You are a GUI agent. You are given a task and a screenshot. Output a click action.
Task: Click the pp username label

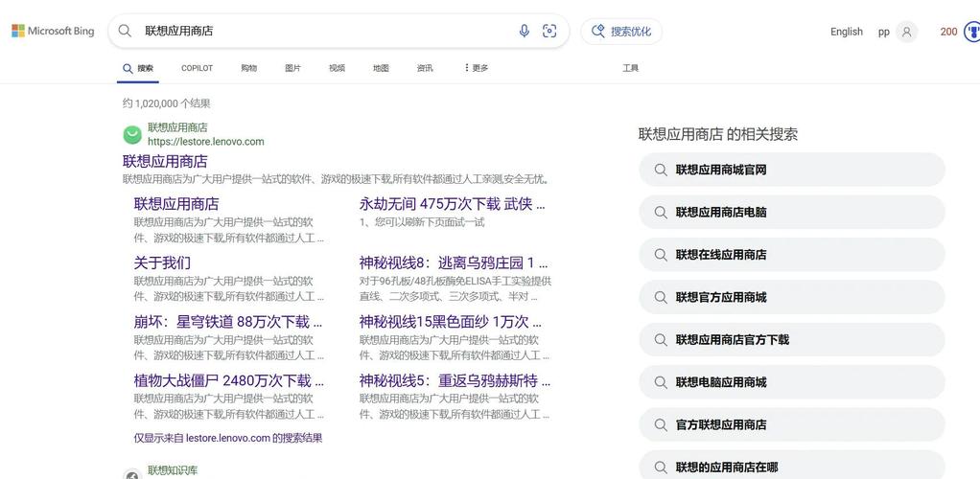[884, 33]
